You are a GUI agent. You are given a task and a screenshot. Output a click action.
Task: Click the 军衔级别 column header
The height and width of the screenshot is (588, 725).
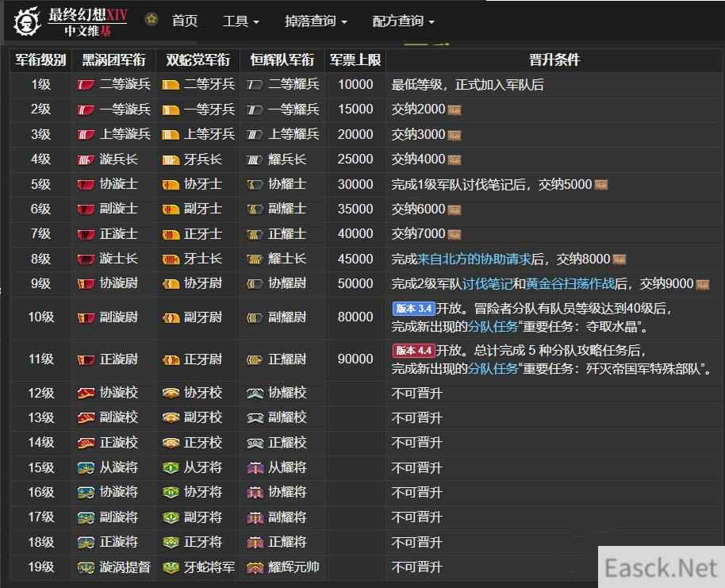click(40, 60)
